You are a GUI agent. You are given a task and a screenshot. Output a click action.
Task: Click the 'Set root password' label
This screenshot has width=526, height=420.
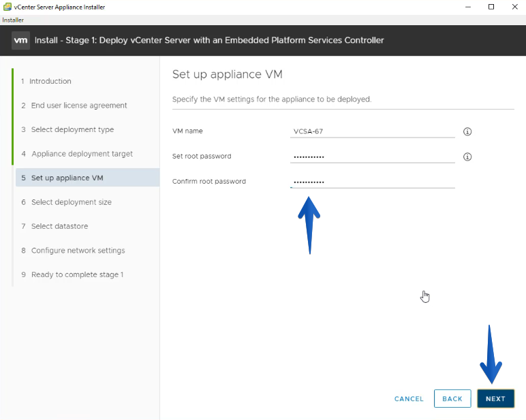(x=202, y=156)
